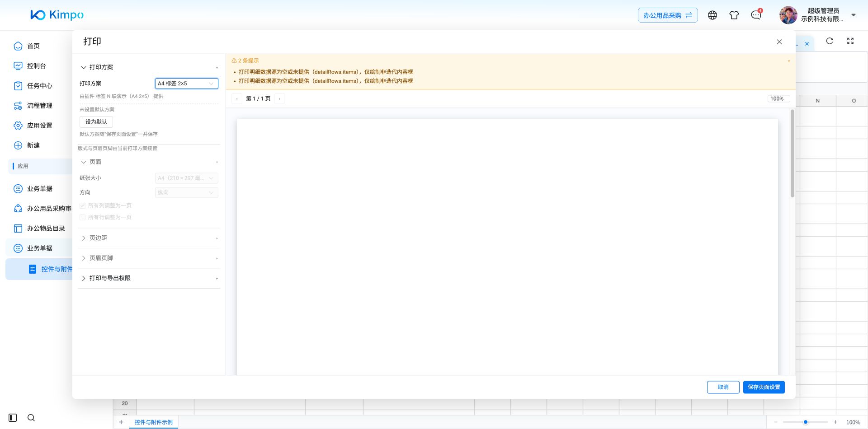Toggle the sidebar collapse icon
The height and width of the screenshot is (429, 868).
pyautogui.click(x=13, y=418)
